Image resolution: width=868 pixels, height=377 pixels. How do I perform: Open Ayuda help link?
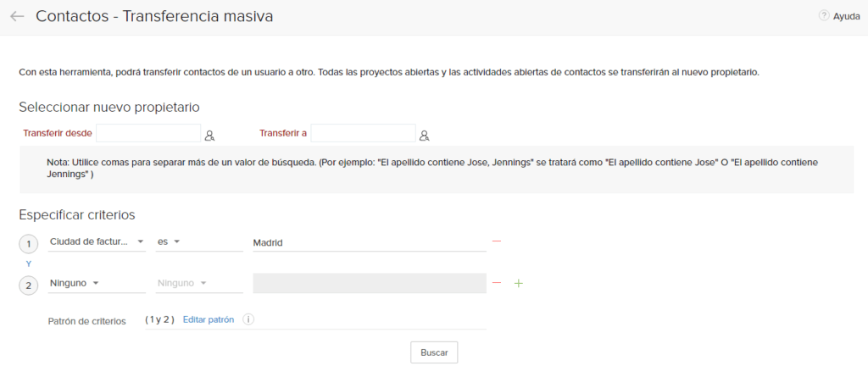point(847,17)
